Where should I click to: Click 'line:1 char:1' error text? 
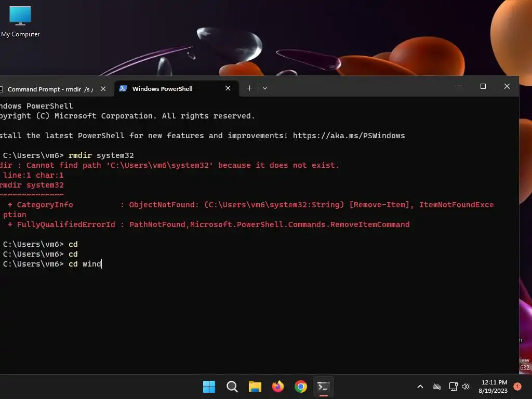pos(33,175)
